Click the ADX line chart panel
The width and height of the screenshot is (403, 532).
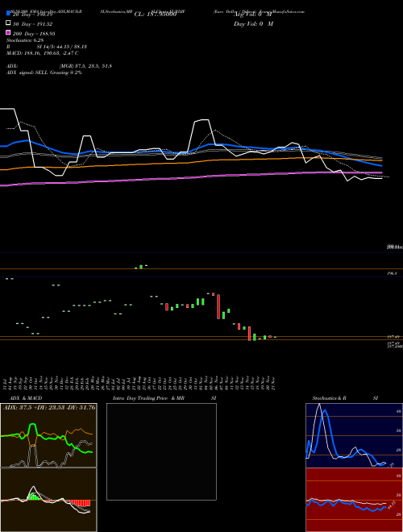point(48,435)
